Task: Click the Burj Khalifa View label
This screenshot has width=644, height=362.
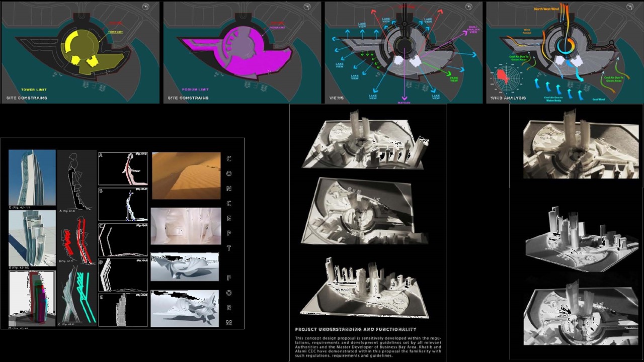Action: tap(472, 30)
